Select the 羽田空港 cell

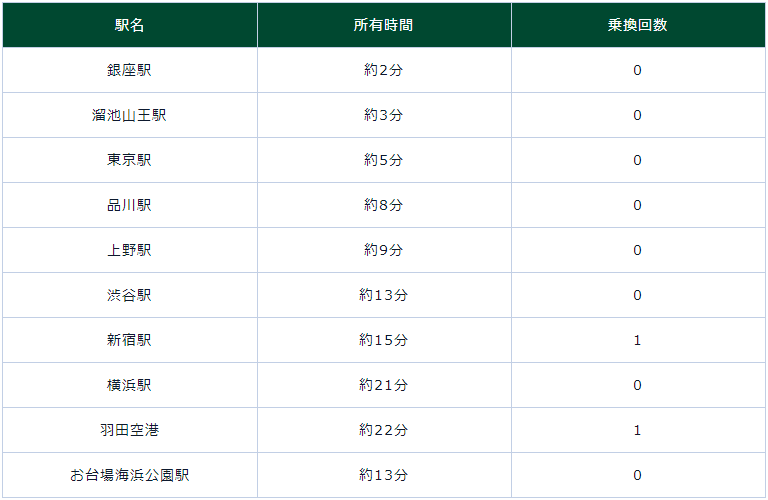[129, 430]
